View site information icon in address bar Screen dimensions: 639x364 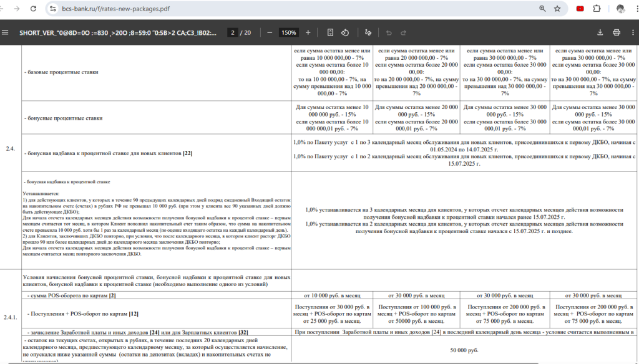(x=53, y=9)
